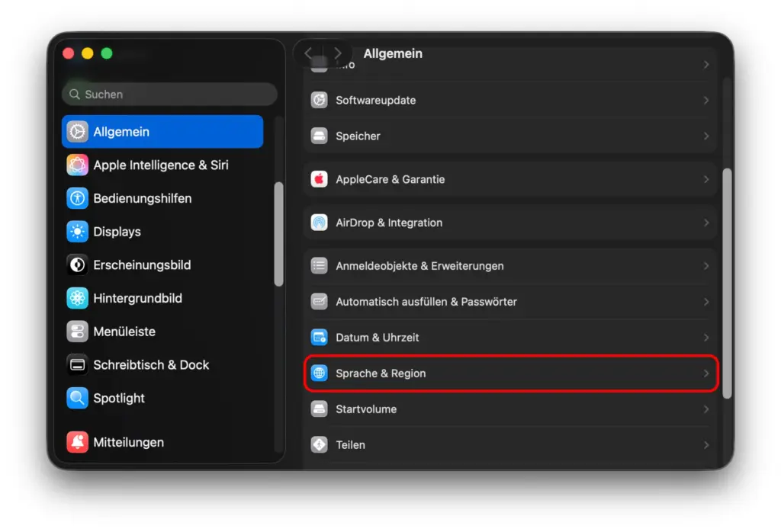Select Displays in the sidebar

click(x=117, y=232)
